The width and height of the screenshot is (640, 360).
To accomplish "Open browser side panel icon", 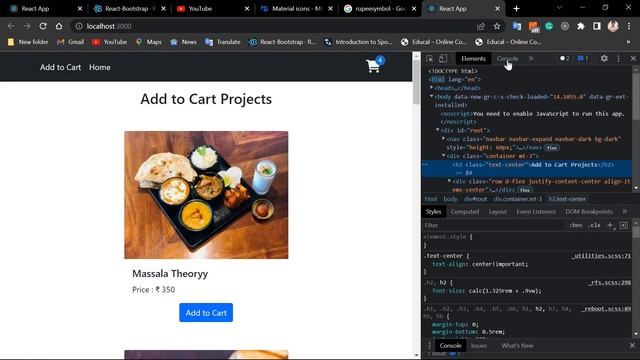I will coord(597,26).
